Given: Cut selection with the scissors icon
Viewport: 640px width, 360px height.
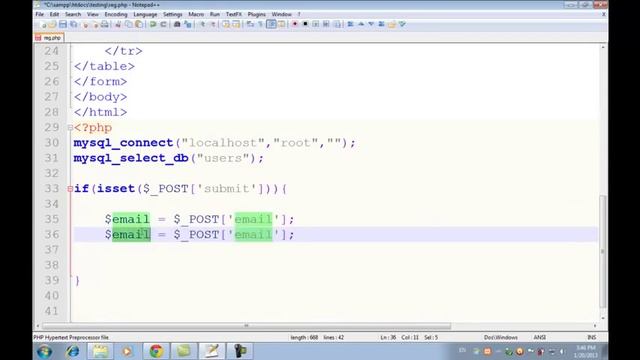Looking at the screenshot, I should point(118,24).
